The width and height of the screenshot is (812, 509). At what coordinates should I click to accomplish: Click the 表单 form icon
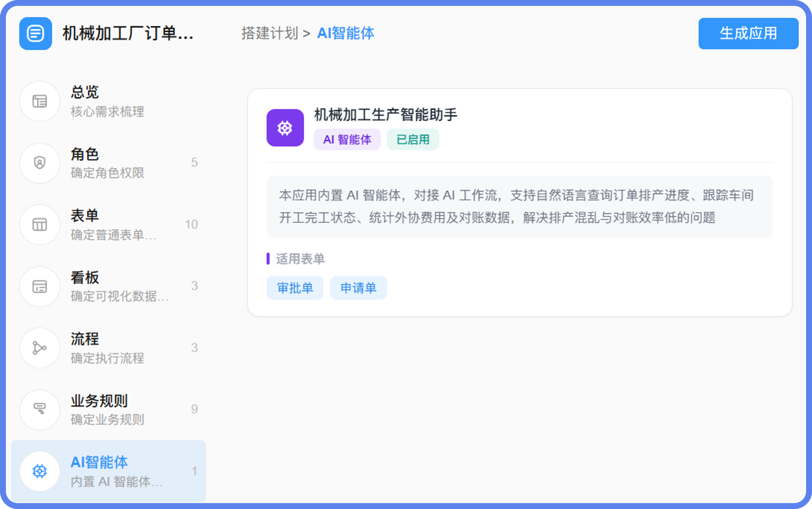tap(40, 225)
